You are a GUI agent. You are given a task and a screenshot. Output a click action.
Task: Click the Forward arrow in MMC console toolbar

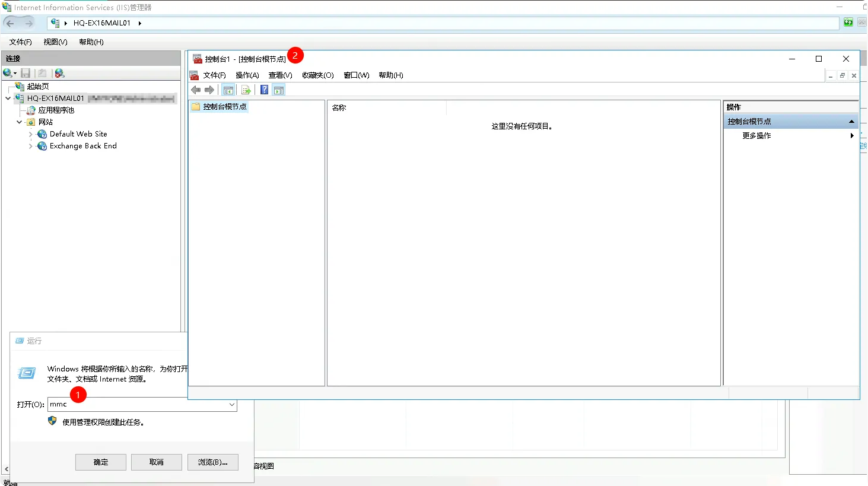point(209,90)
